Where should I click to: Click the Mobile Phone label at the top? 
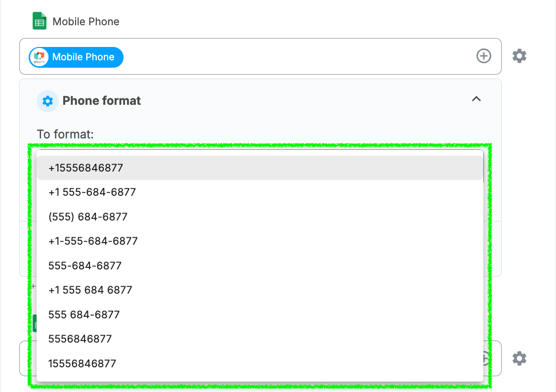point(86,22)
